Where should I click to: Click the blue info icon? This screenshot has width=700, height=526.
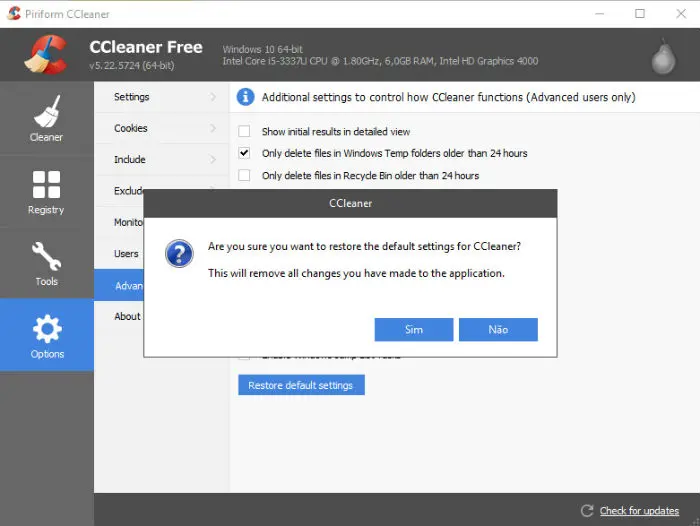click(245, 97)
